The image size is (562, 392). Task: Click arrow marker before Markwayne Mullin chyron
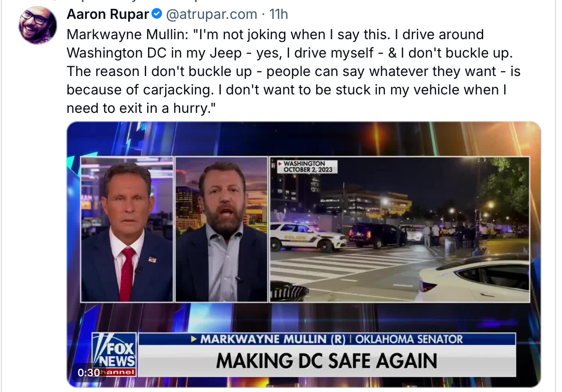(195, 339)
